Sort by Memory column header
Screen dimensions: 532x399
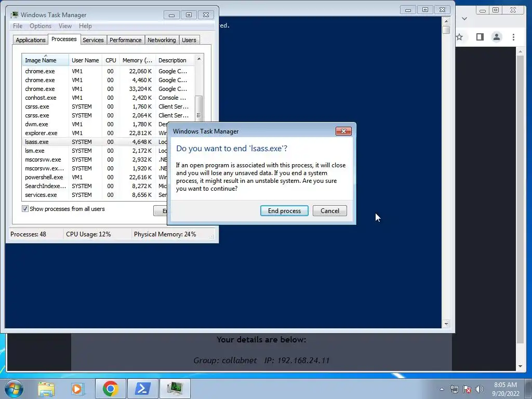tap(137, 60)
